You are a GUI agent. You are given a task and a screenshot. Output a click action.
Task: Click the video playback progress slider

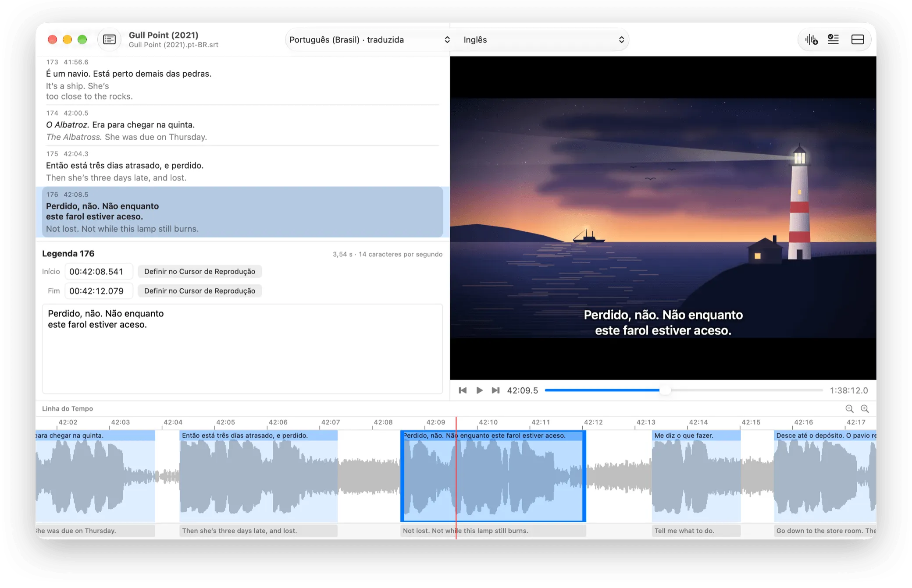(x=684, y=390)
